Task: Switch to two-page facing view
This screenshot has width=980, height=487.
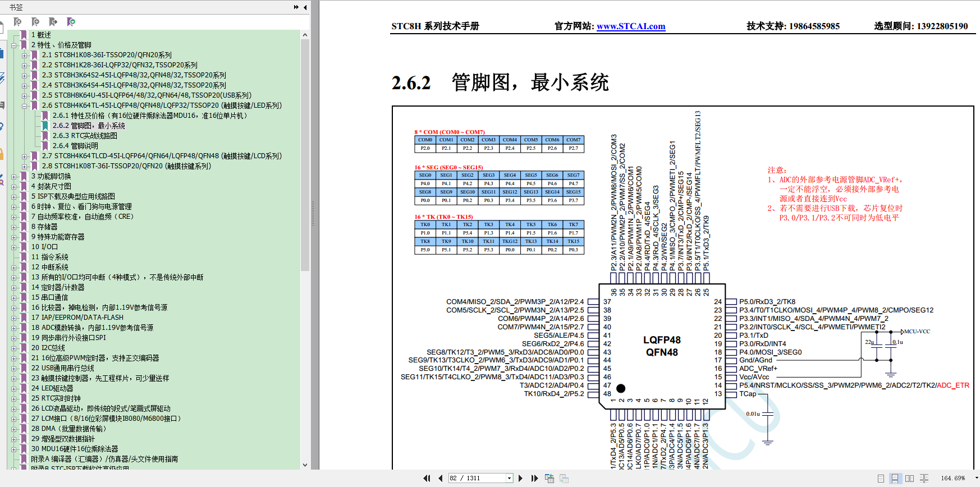Action: pos(910,479)
